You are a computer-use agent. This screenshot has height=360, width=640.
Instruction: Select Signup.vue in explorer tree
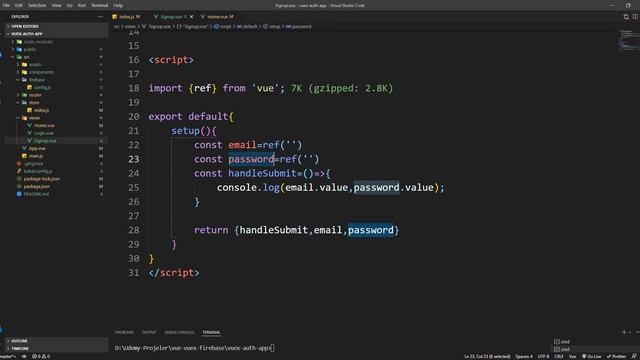click(45, 141)
